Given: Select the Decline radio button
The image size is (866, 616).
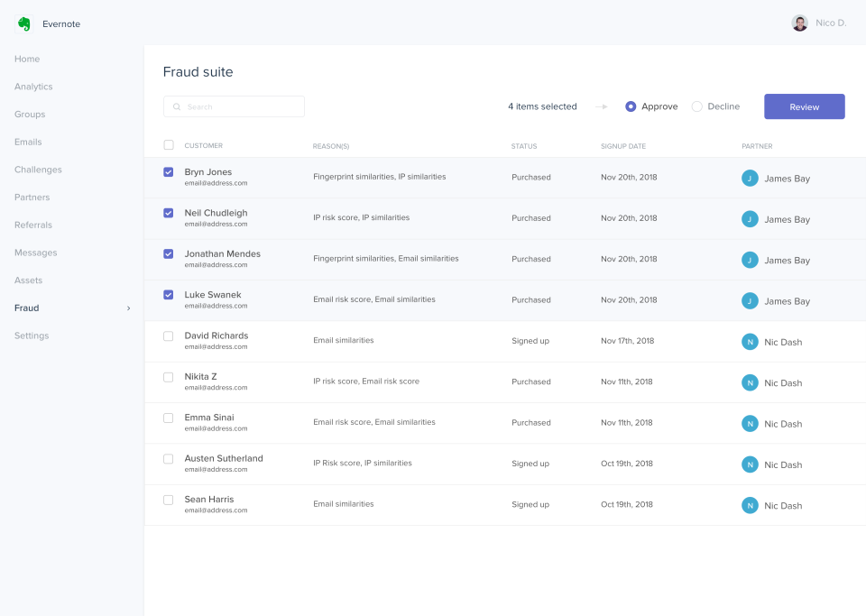Looking at the screenshot, I should (697, 106).
